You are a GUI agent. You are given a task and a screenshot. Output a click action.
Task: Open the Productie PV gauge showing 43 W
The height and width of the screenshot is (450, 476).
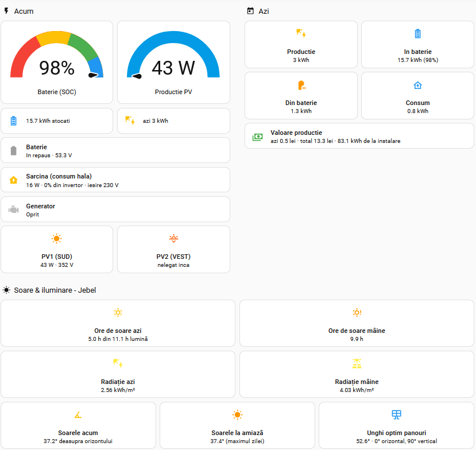point(173,62)
